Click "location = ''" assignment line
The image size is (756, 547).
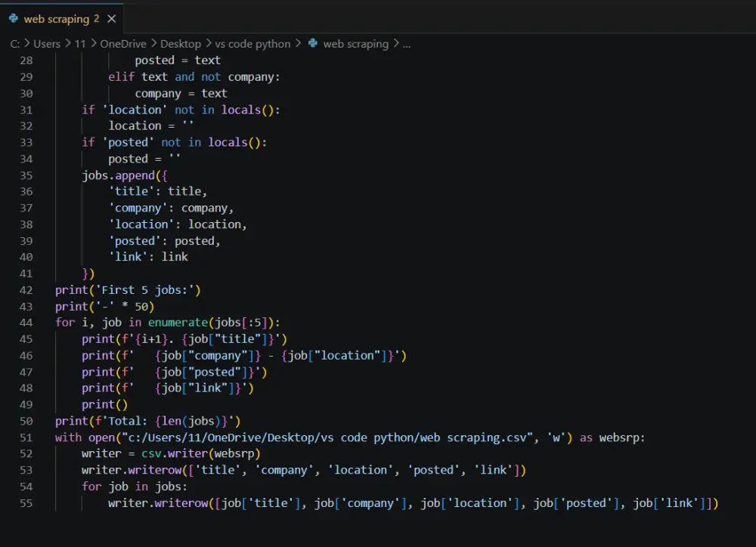151,125
